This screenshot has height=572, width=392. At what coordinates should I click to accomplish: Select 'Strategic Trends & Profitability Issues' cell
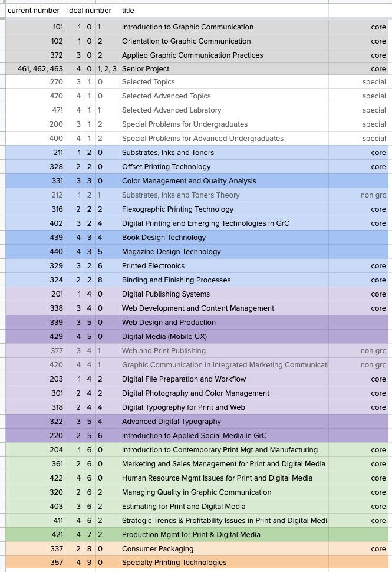[224, 521]
